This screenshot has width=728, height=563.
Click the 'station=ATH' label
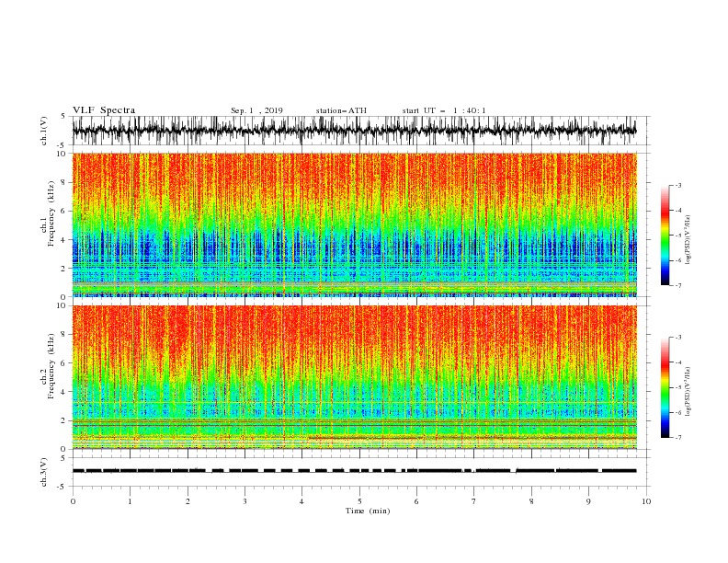(341, 110)
